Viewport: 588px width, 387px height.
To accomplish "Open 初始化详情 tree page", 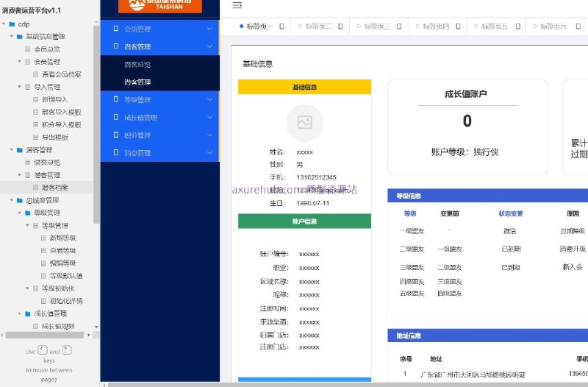I will [66, 301].
